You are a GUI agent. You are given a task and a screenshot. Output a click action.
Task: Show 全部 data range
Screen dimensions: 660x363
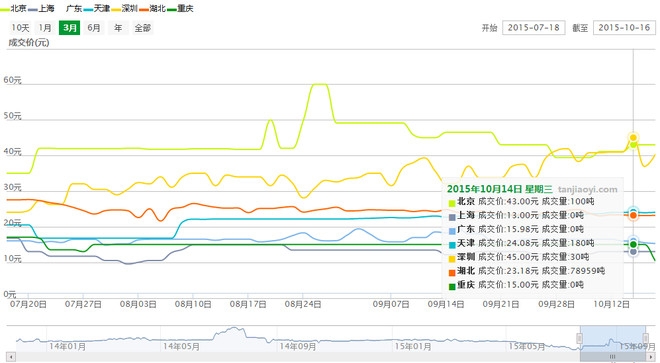pos(143,28)
